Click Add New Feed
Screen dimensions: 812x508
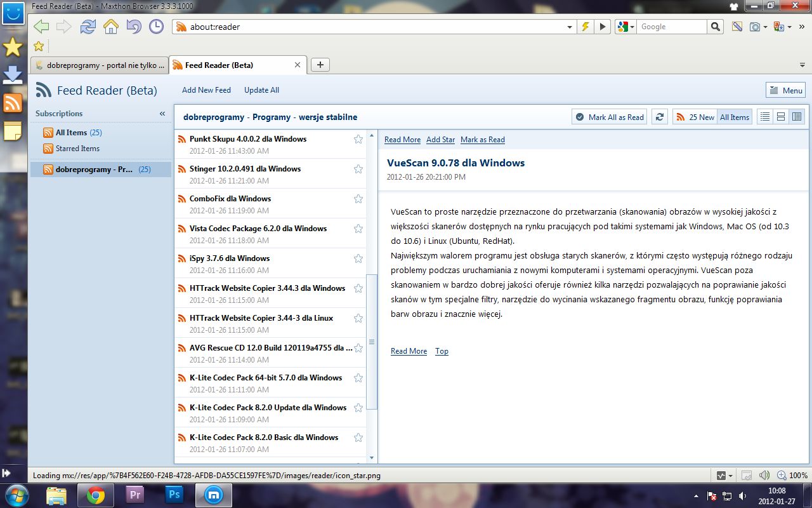pos(206,90)
